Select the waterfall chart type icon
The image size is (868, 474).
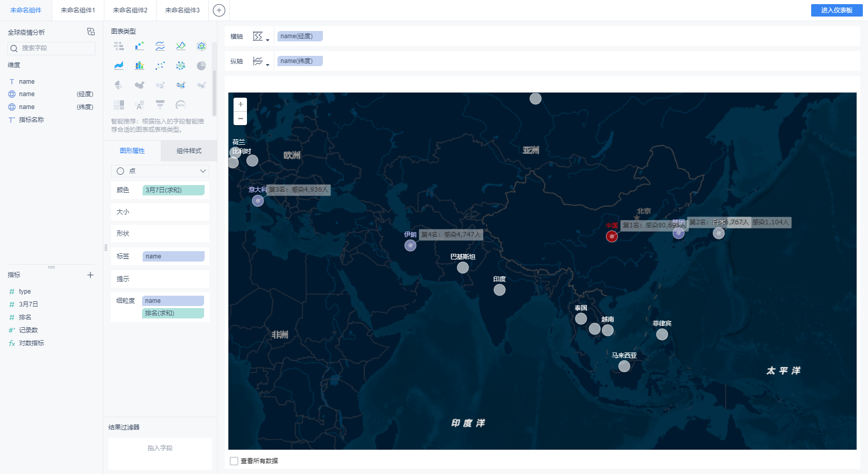click(x=139, y=46)
